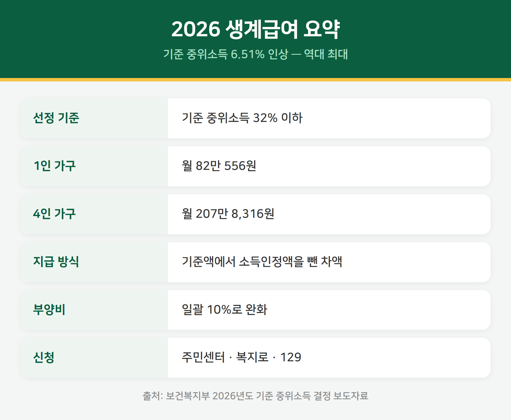Click the 기준액에서 소득인정액을 뺀 차액 text
Image resolution: width=511 pixels, height=420 pixels.
(262, 262)
